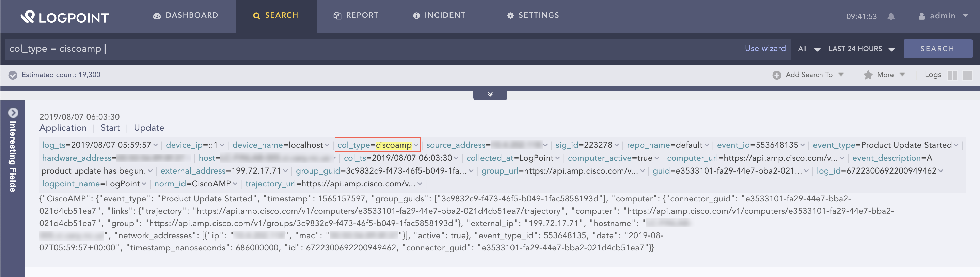The image size is (980, 277).
Task: Click the Logs view label
Action: coord(933,75)
